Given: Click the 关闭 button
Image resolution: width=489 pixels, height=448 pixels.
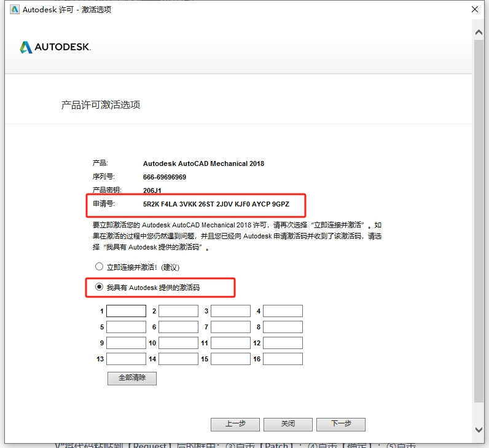Looking at the screenshot, I should tap(288, 424).
